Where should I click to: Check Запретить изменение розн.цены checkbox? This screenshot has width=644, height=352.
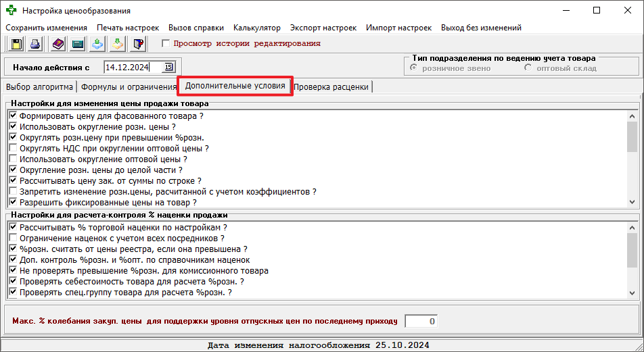pyautogui.click(x=13, y=192)
